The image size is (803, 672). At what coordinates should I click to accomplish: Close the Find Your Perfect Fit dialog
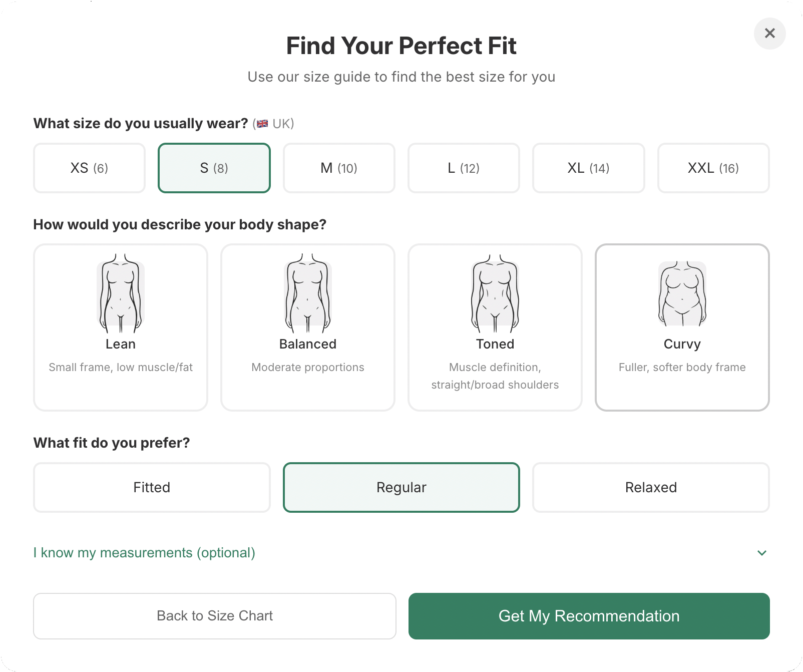click(769, 33)
